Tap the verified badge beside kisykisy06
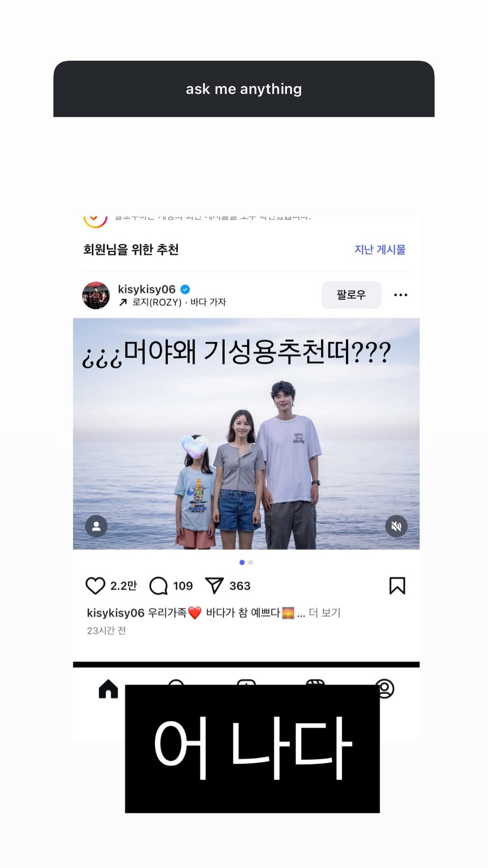The image size is (488, 868). click(x=185, y=289)
